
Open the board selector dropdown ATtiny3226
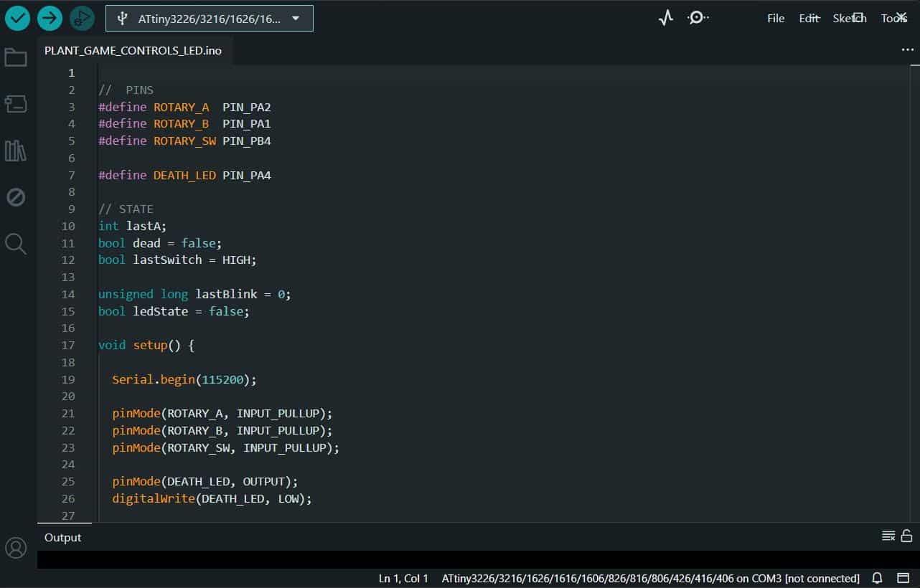[x=210, y=18]
